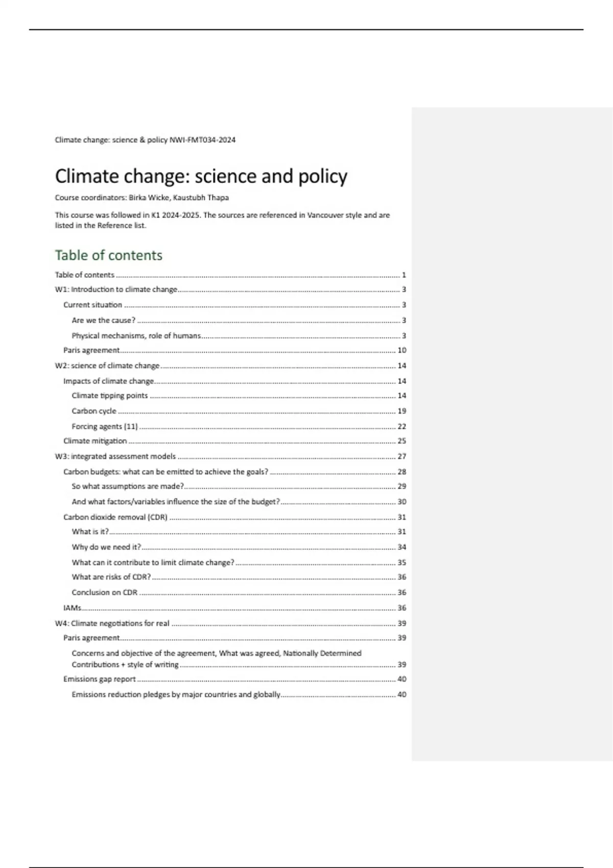Jump to the "Current situation" section

pos(92,305)
